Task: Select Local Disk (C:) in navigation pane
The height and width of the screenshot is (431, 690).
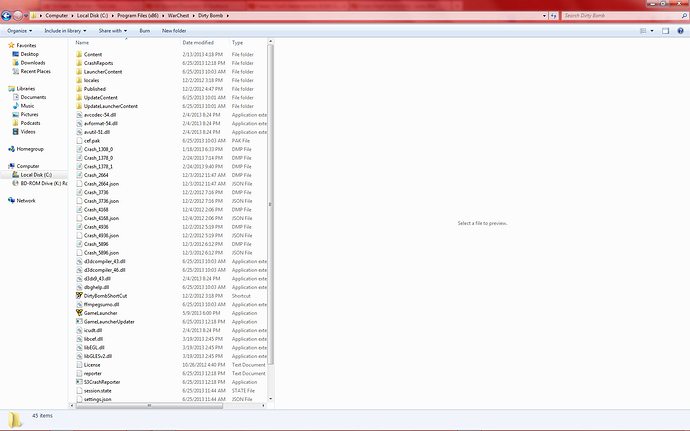Action: tap(35, 175)
